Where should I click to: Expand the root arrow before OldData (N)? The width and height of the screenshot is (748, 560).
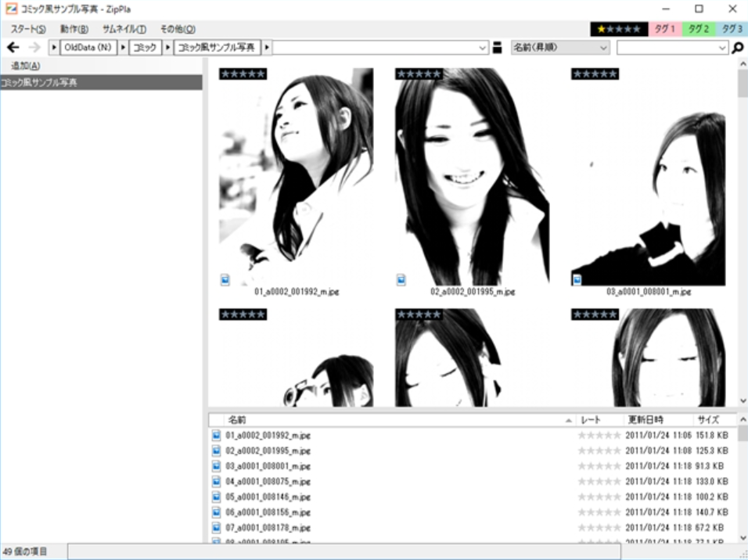(x=54, y=48)
